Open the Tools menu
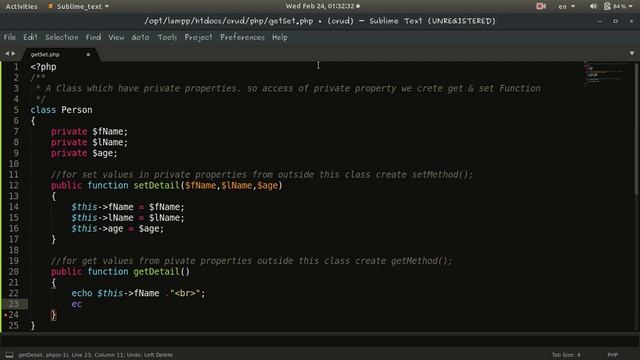The width and height of the screenshot is (640, 360). coord(167,37)
